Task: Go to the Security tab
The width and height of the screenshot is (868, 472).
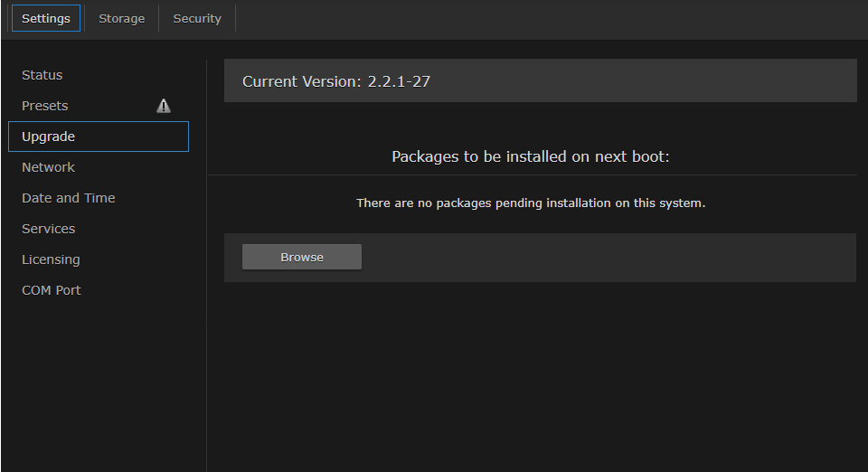Action: (x=197, y=18)
